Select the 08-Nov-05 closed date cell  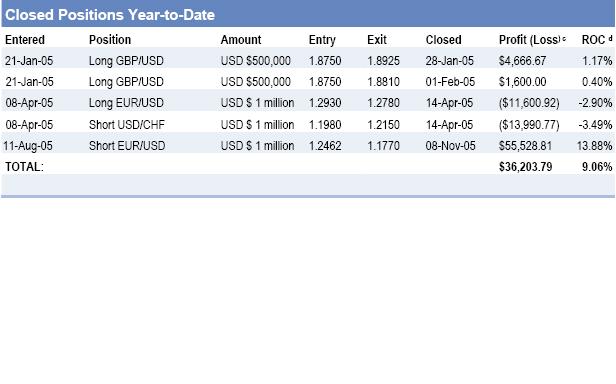pyautogui.click(x=451, y=146)
